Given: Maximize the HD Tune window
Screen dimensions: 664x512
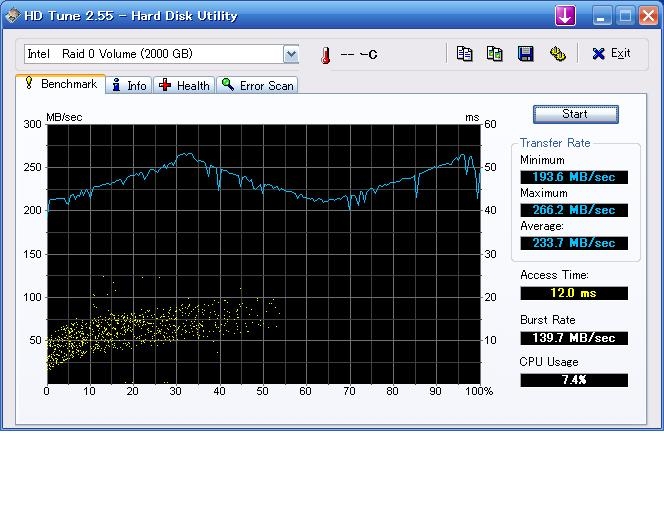Looking at the screenshot, I should [625, 17].
